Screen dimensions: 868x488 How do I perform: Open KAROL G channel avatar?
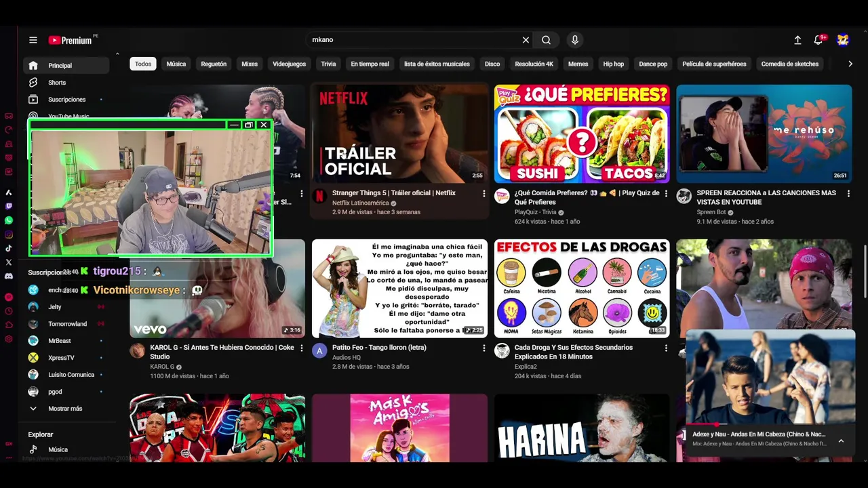click(137, 351)
